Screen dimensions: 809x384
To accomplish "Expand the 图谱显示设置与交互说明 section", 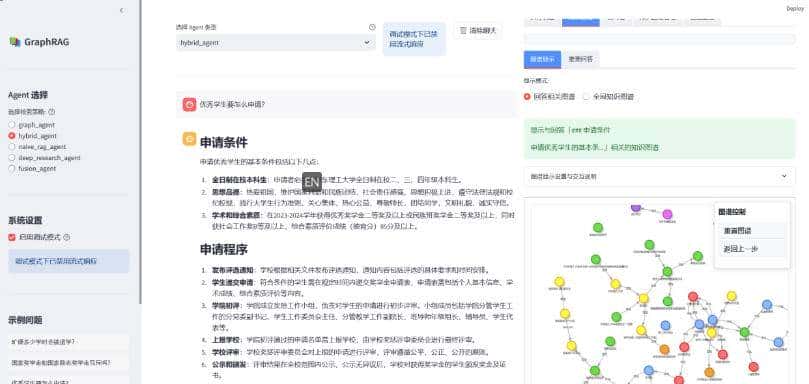I will [659, 177].
